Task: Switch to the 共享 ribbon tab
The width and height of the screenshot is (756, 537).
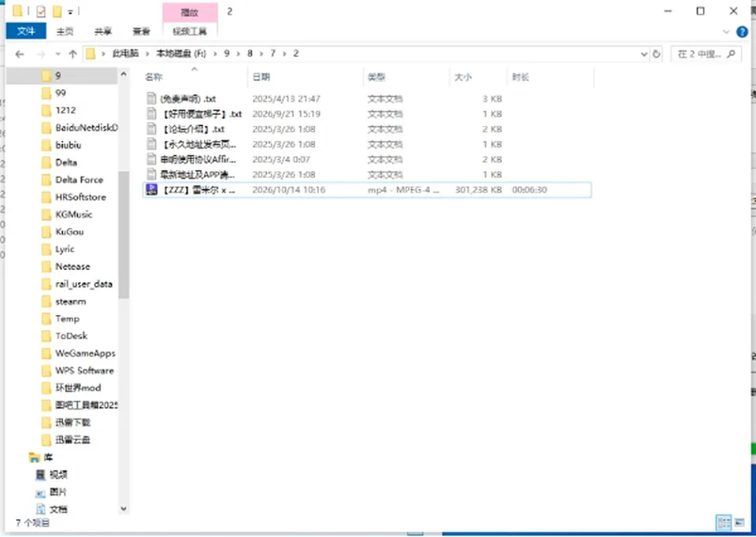Action: 102,31
